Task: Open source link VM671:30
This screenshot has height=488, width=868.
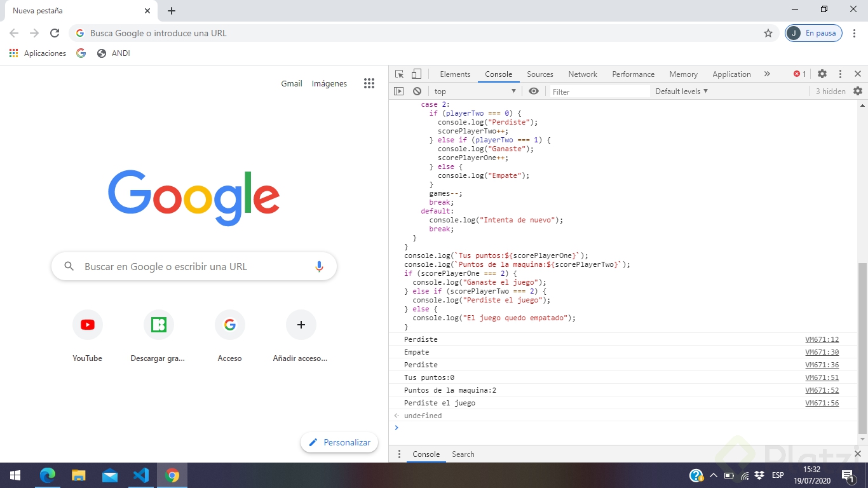Action: point(822,352)
